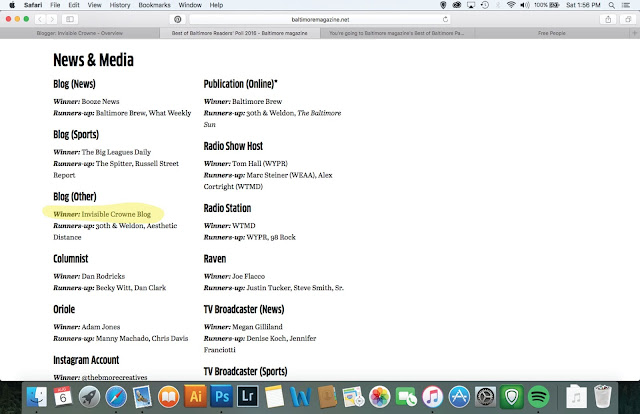Add a new tab with plus button
The height and width of the screenshot is (414, 640).
click(634, 33)
